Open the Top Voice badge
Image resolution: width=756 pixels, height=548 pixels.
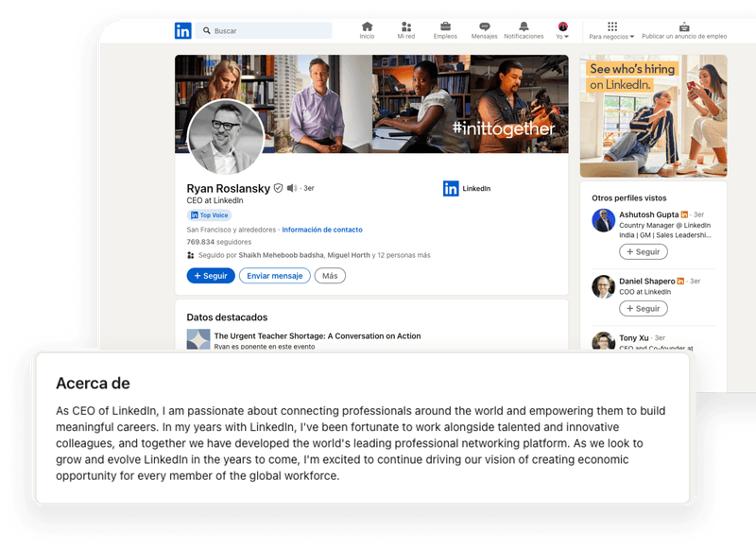click(209, 215)
